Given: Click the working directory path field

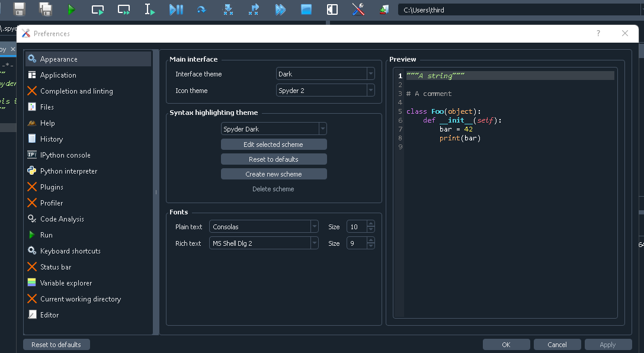Looking at the screenshot, I should [519, 10].
